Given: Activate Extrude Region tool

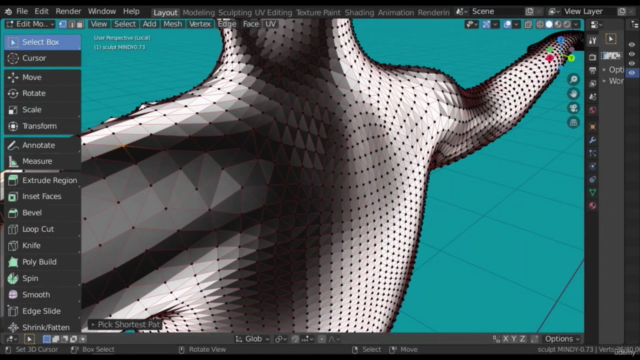Looking at the screenshot, I should click(x=42, y=180).
